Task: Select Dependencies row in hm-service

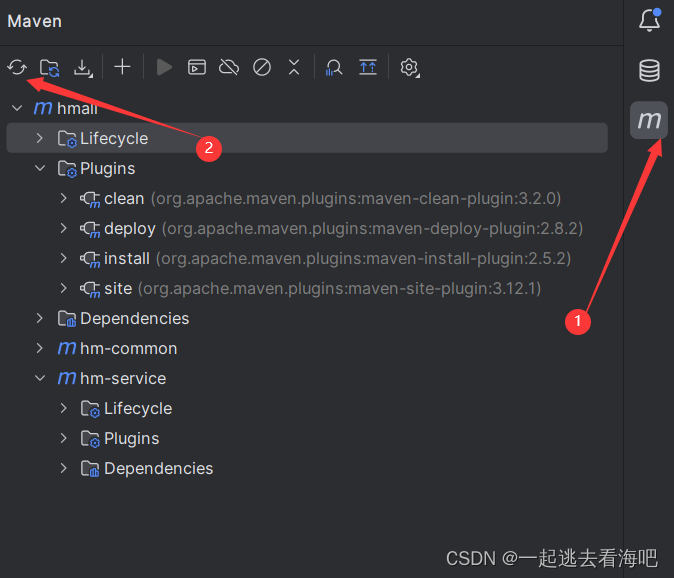Action: coord(307,468)
